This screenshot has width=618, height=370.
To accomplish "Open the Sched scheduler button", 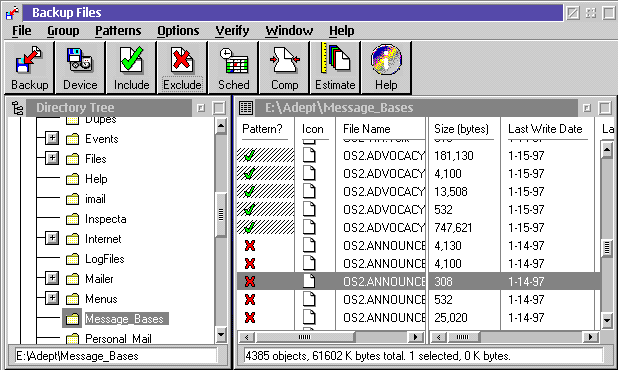I will (x=233, y=68).
